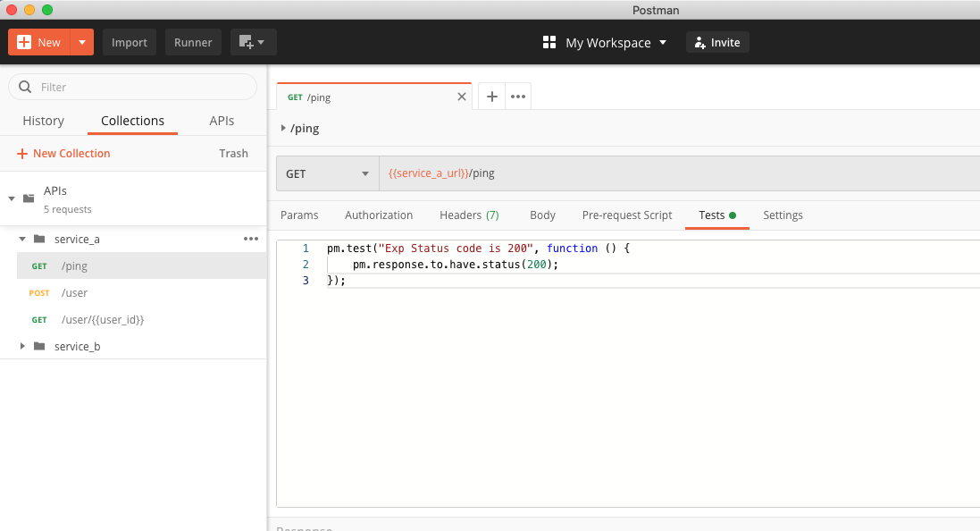
Task: Click the Import button
Action: pyautogui.click(x=130, y=42)
